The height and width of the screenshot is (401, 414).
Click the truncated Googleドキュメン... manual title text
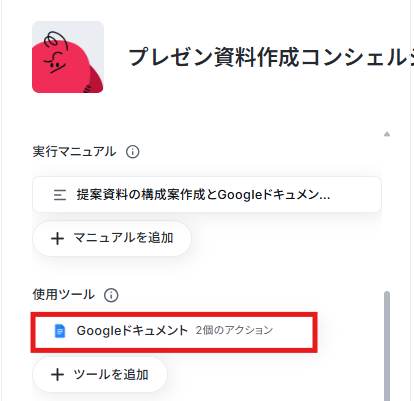274,195
